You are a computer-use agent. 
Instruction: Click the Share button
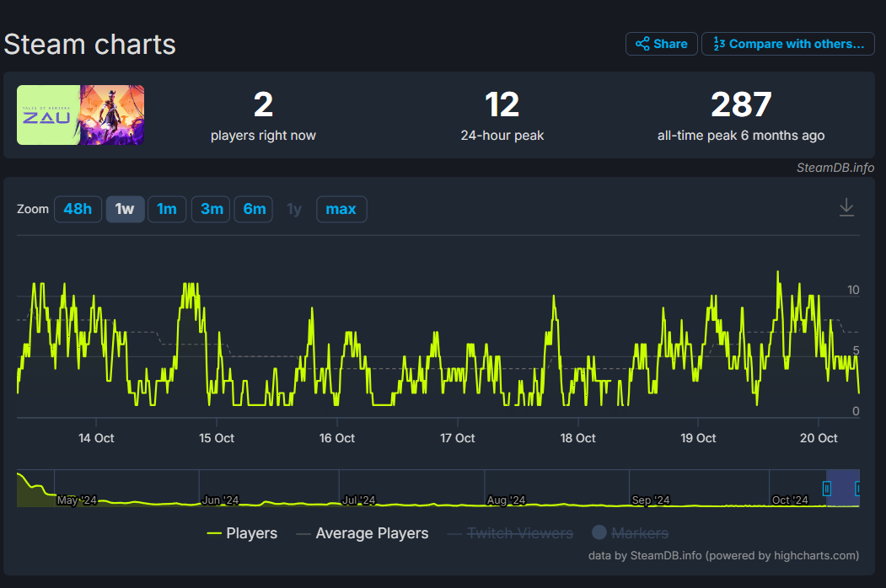[661, 44]
